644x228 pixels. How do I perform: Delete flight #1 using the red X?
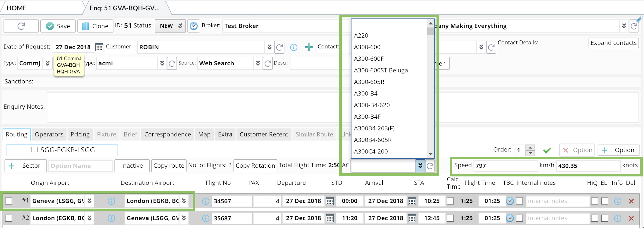point(631,201)
